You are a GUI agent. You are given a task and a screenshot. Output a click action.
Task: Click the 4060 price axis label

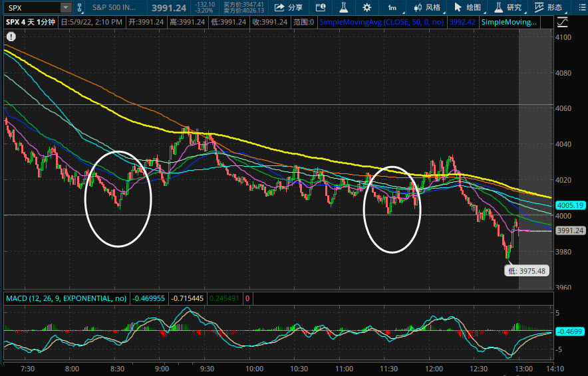(x=563, y=108)
